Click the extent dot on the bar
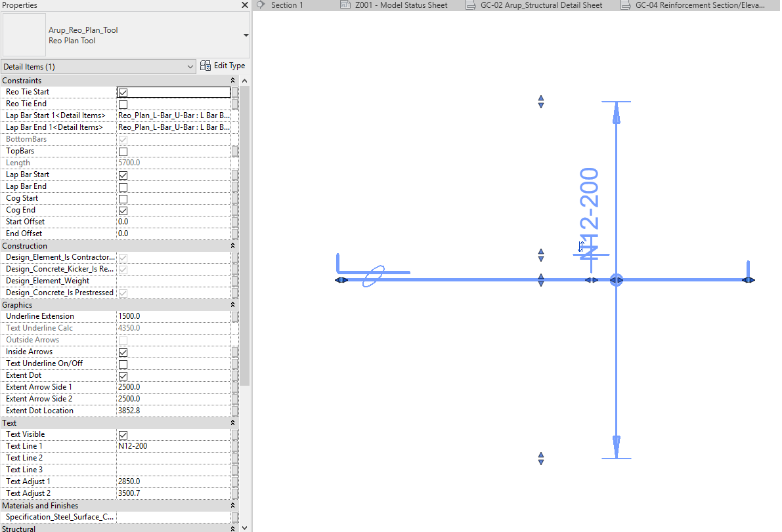Screen dimensions: 782x532 [x=616, y=280]
